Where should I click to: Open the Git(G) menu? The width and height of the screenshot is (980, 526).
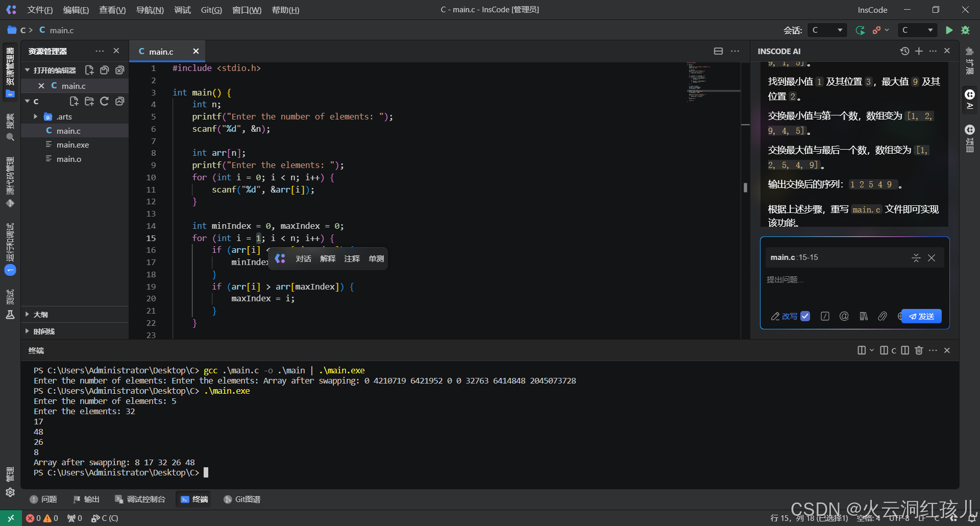tap(211, 10)
